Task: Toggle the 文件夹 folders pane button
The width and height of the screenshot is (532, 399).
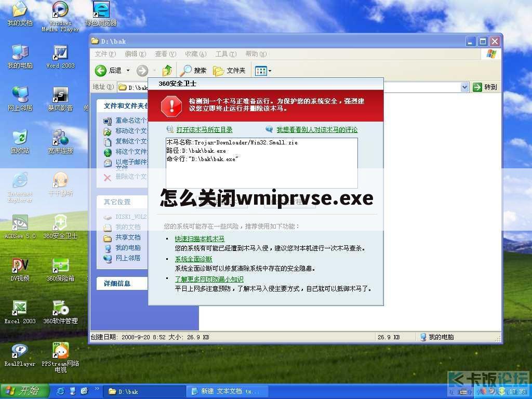Action: click(x=229, y=71)
